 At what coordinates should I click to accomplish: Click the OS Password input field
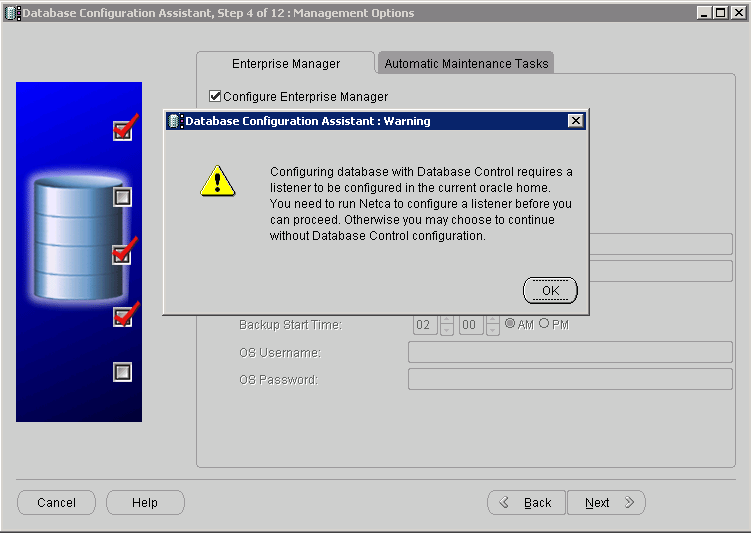(570, 379)
